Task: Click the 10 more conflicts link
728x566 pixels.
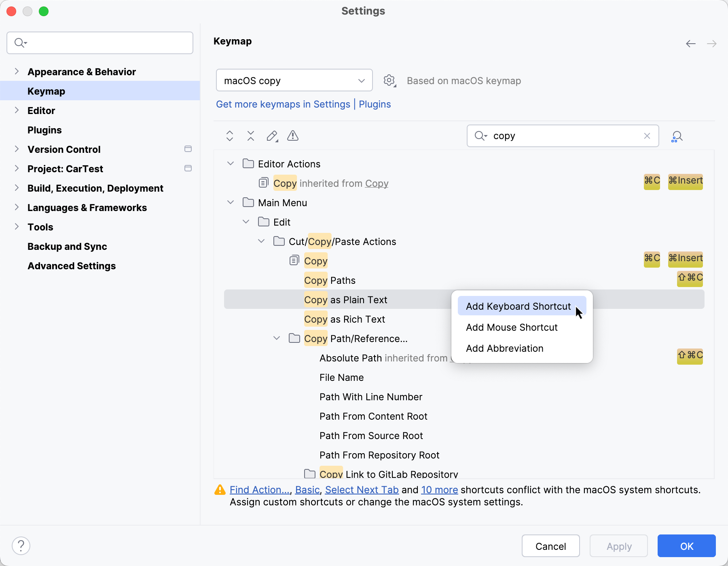Action: (439, 490)
